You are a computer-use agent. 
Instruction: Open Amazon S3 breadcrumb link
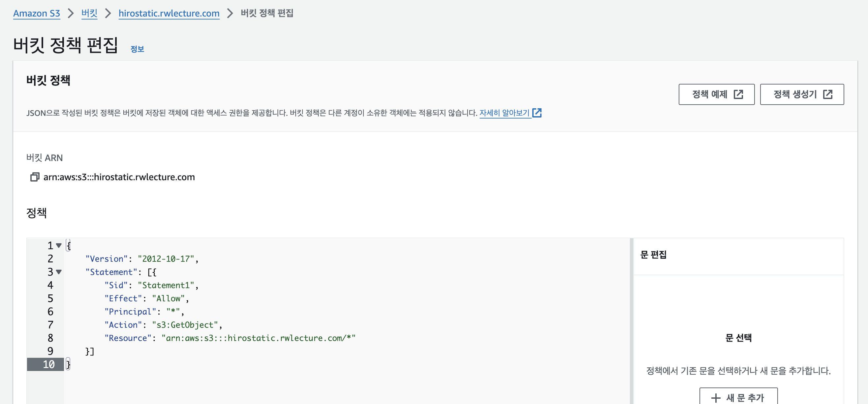36,13
